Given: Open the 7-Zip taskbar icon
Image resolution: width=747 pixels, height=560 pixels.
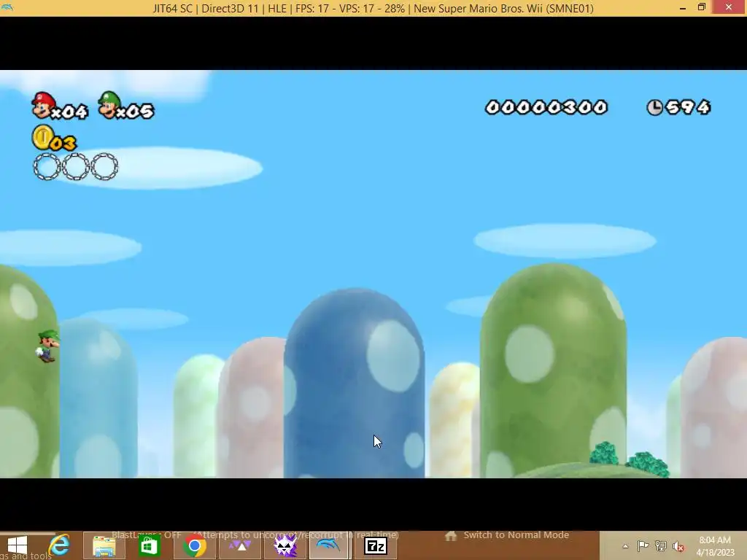Looking at the screenshot, I should [376, 546].
